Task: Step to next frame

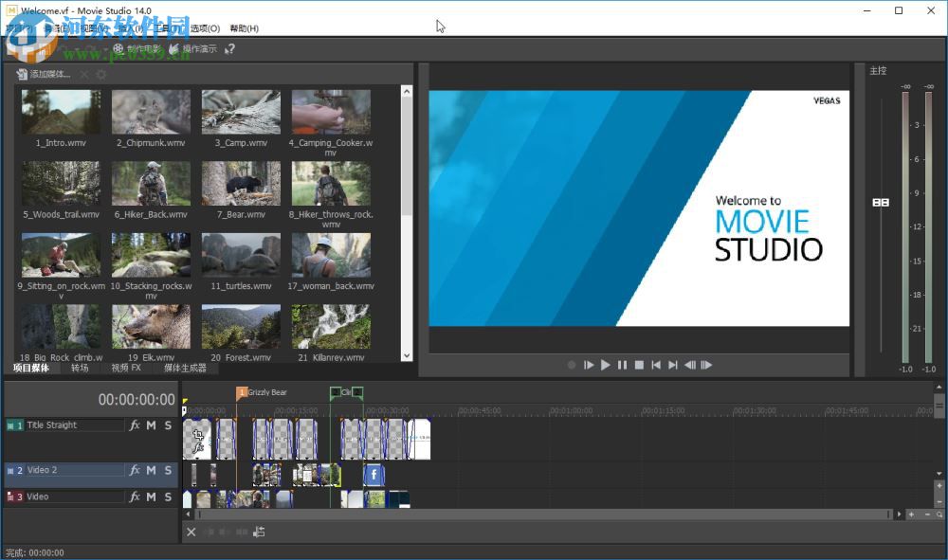Action: (x=706, y=365)
